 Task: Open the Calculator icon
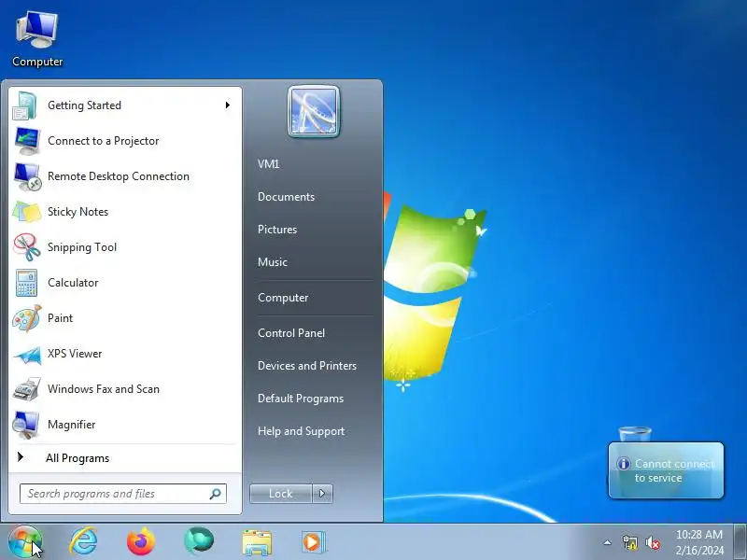(26, 283)
